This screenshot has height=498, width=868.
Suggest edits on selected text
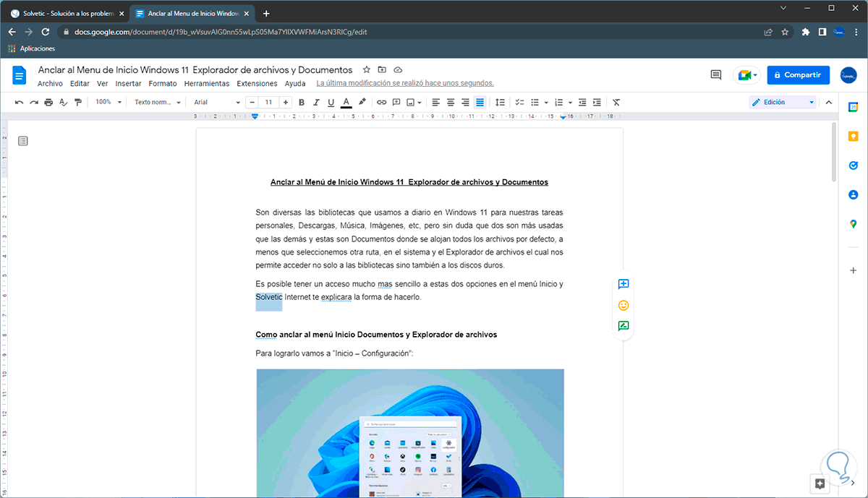624,326
